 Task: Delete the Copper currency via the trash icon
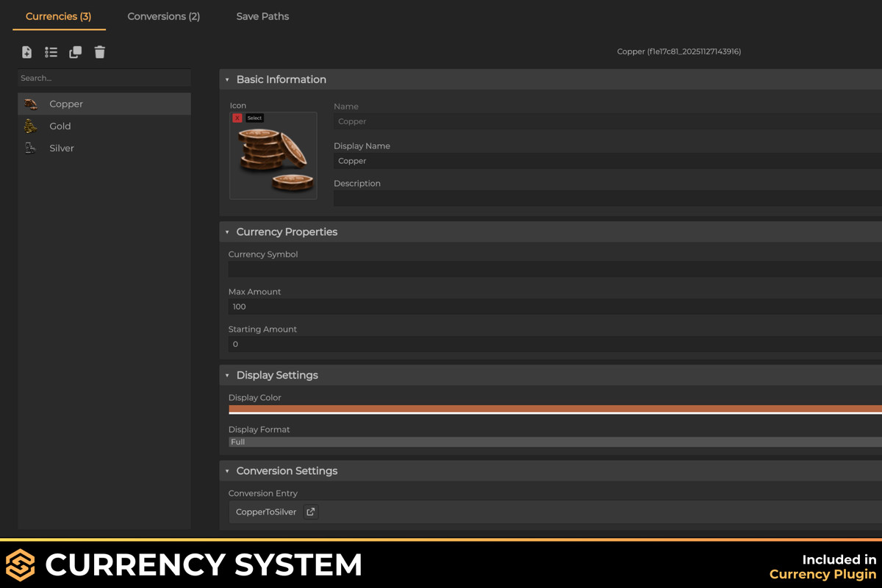tap(99, 52)
